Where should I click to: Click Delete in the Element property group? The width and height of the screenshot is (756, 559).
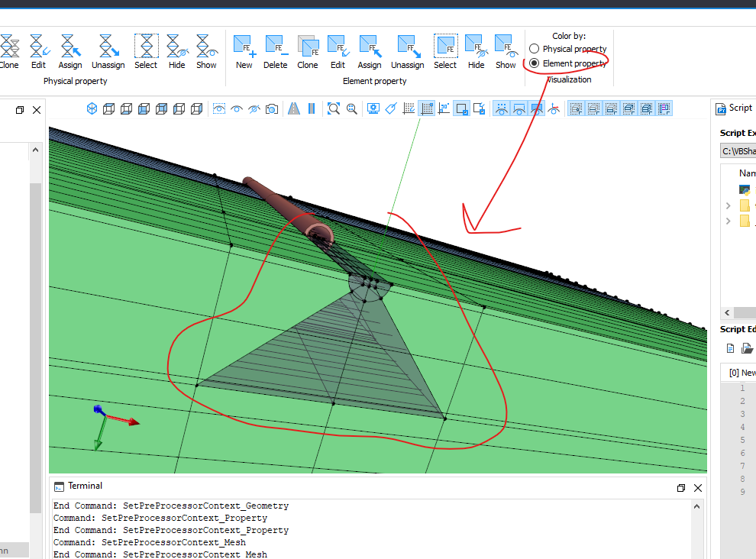coord(276,52)
